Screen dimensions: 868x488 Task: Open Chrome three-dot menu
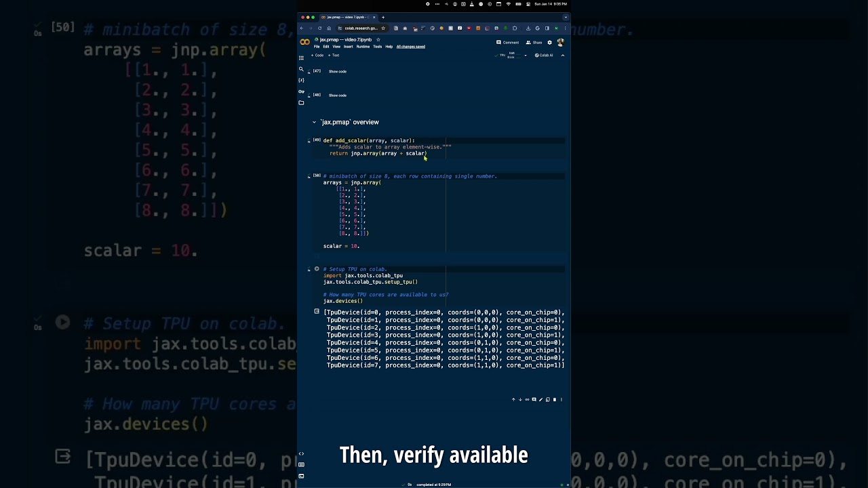565,28
